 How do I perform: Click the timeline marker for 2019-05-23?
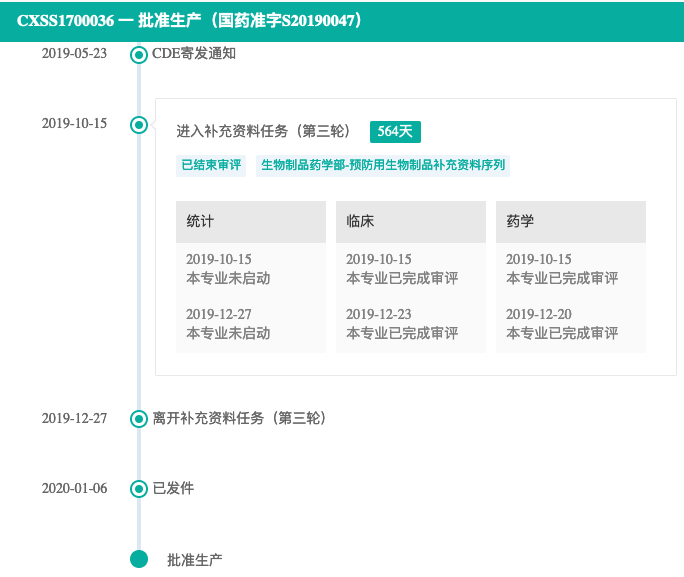click(139, 55)
